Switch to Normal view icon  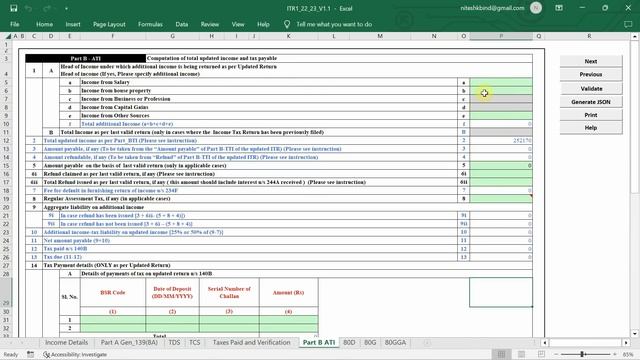pos(501,354)
